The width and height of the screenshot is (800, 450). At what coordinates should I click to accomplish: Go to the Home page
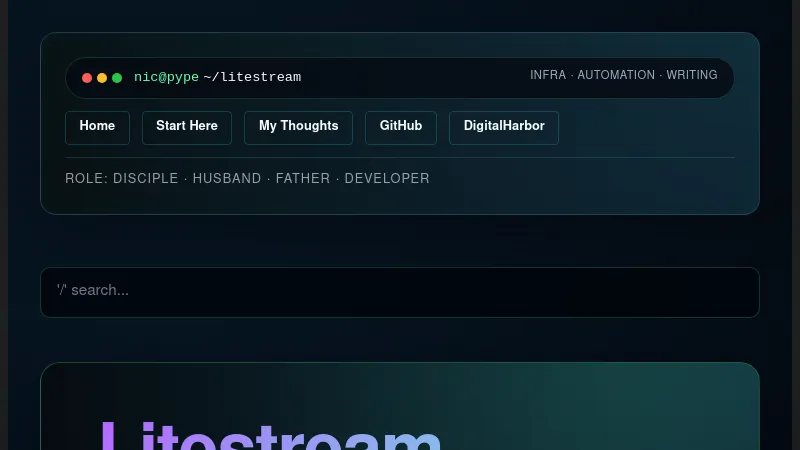click(x=97, y=127)
